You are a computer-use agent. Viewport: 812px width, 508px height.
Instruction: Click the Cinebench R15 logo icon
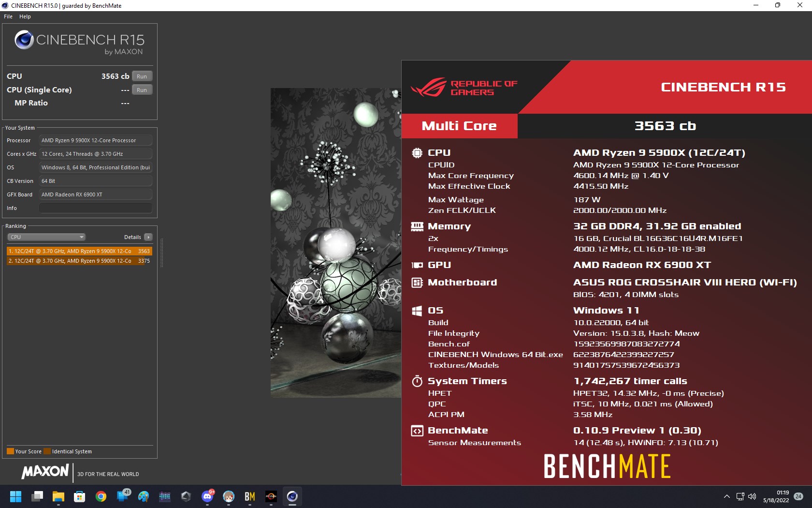(x=24, y=40)
